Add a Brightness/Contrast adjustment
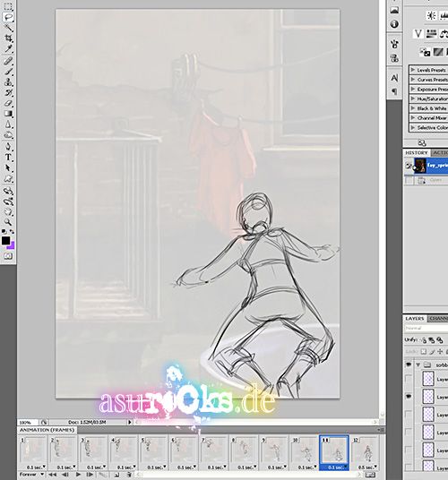 coord(432,15)
